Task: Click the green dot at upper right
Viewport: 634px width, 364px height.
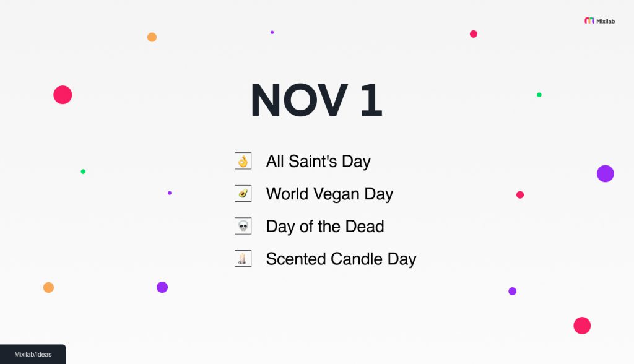Action: click(539, 95)
